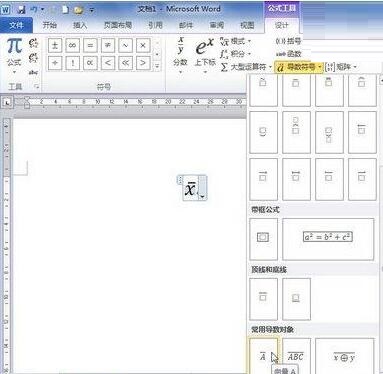The height and width of the screenshot is (374, 383).
Task: Insert the underbar structure under 顶线和底线
Action: click(296, 299)
